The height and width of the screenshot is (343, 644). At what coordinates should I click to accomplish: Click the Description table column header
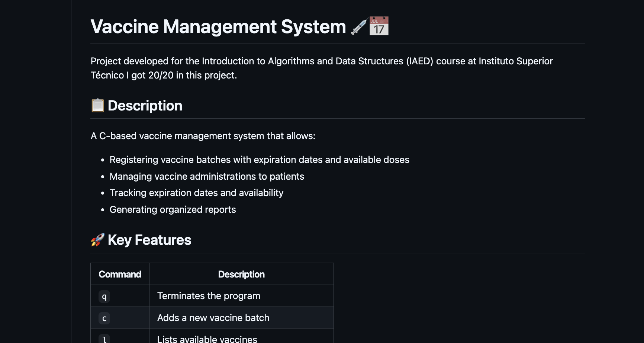coord(241,275)
